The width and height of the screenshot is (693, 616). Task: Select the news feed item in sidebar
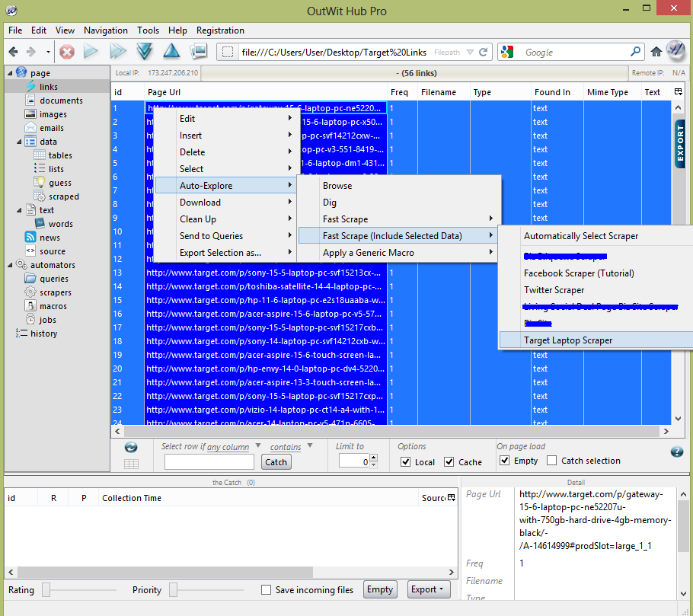click(49, 238)
